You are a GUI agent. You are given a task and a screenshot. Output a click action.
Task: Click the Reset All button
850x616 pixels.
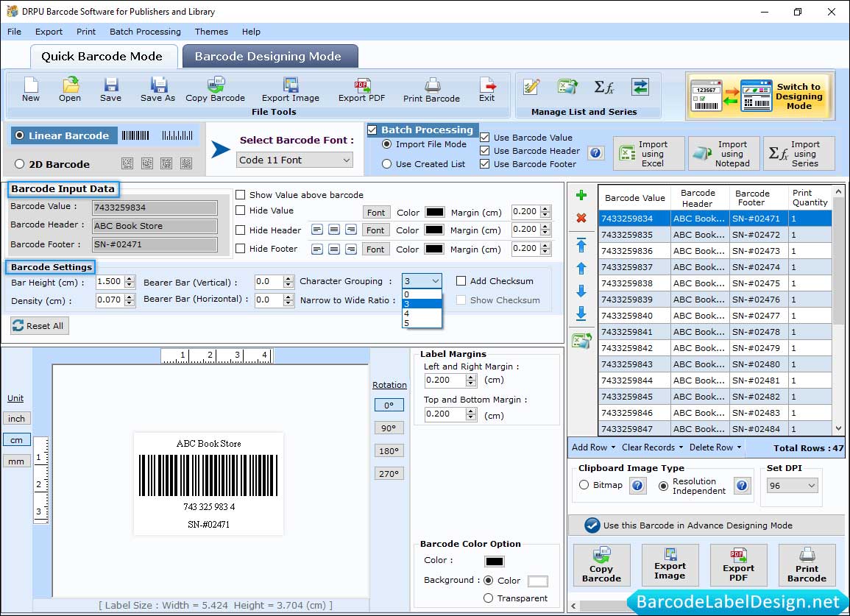(39, 326)
